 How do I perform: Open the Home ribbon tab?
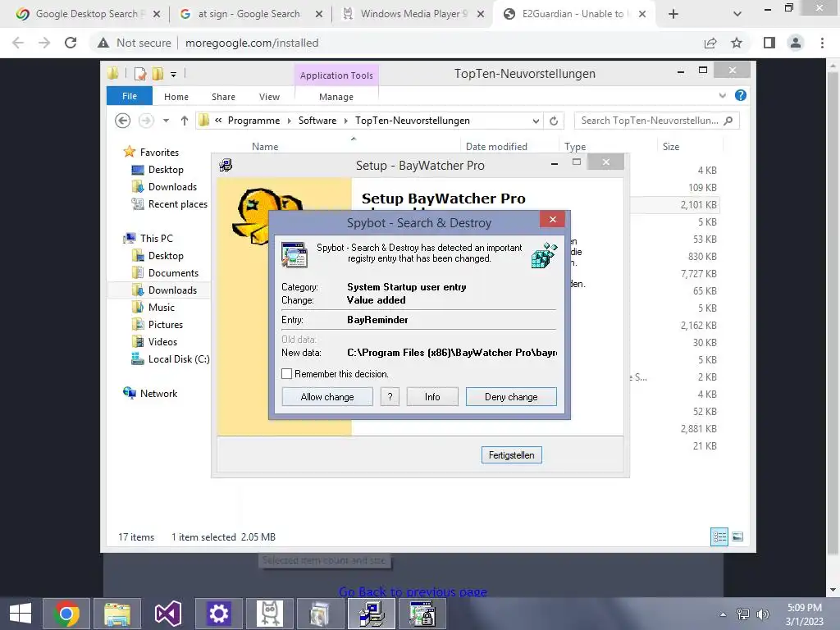[176, 97]
